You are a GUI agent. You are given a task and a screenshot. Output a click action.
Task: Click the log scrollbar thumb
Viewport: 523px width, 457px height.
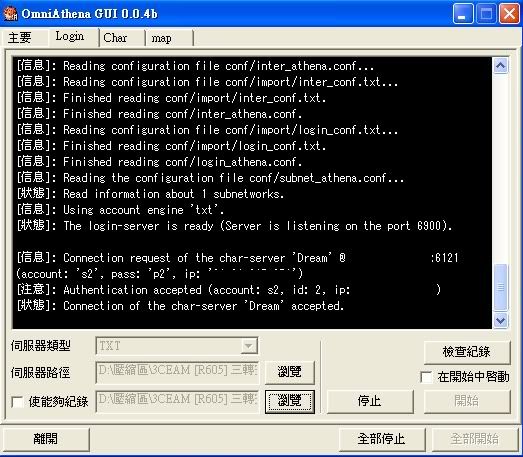pos(500,287)
